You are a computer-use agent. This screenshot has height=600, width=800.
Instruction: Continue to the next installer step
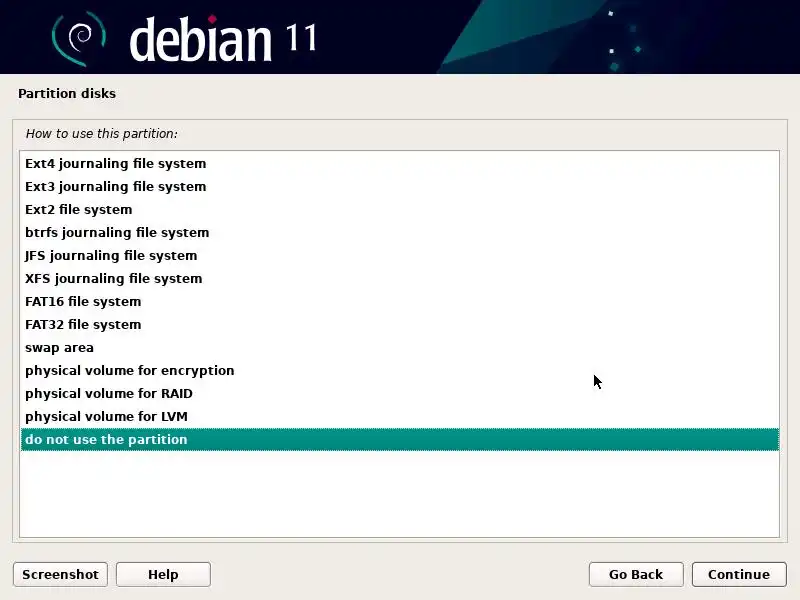(x=739, y=574)
